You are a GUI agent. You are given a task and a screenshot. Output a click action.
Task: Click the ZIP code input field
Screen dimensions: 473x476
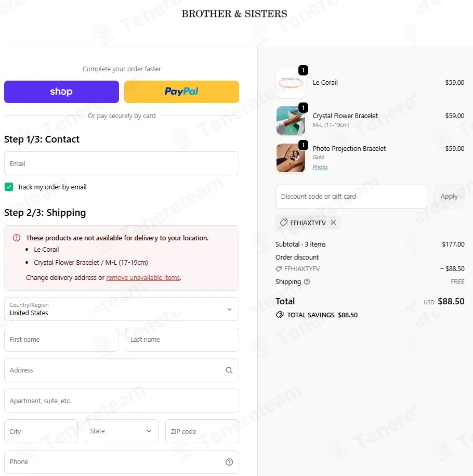pyautogui.click(x=202, y=431)
